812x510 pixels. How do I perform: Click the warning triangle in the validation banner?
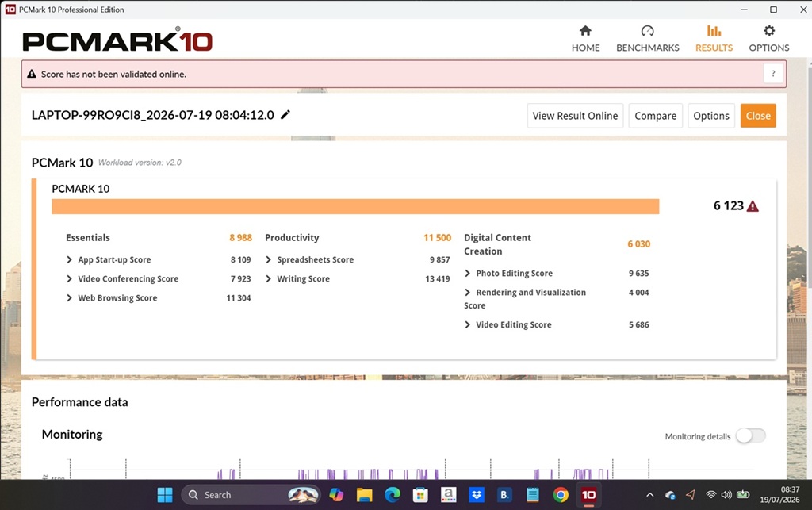[32, 74]
